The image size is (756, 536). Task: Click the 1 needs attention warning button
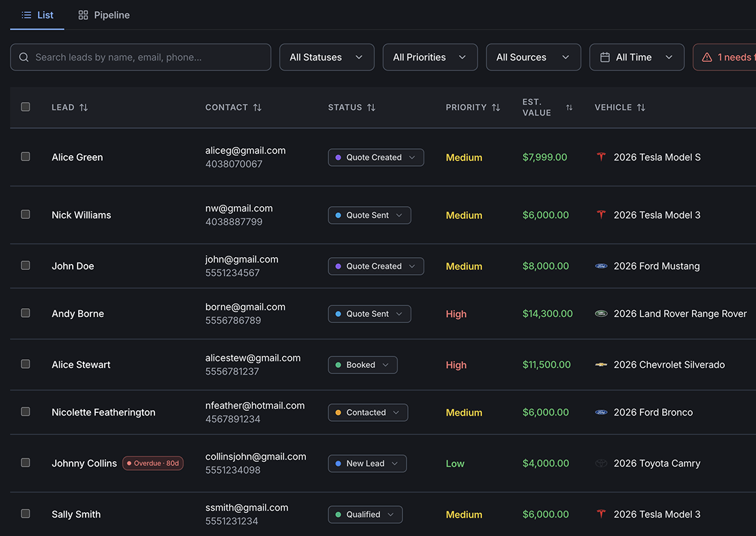(x=724, y=57)
